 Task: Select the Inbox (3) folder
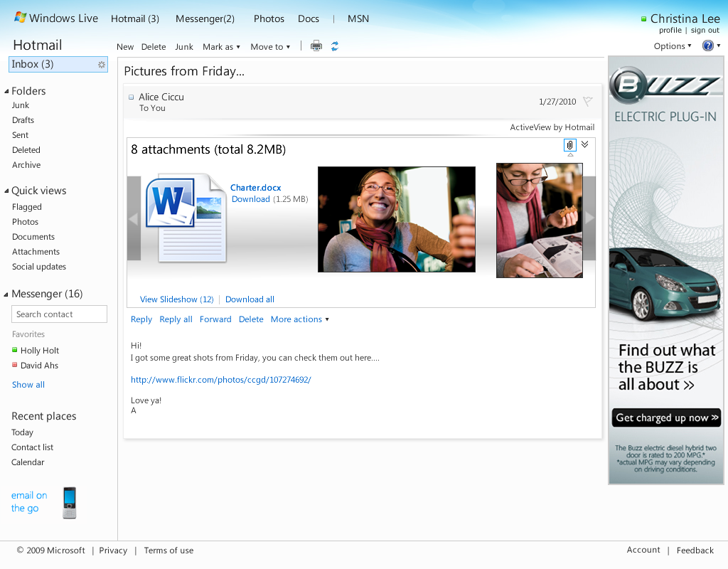[58, 64]
